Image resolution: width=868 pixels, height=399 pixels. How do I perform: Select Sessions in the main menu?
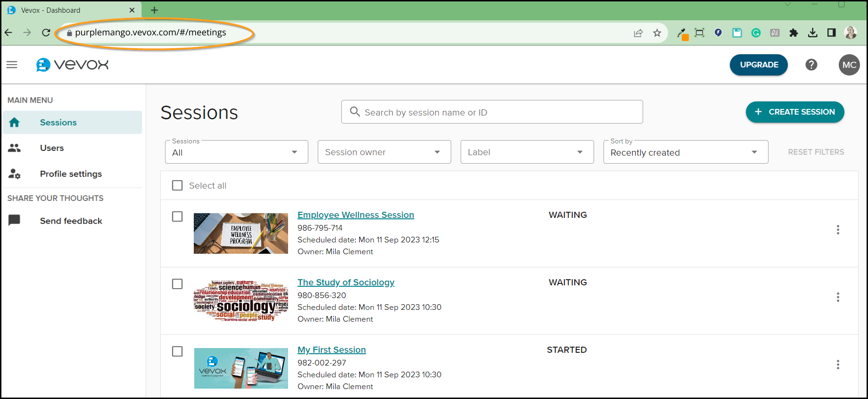tap(73, 123)
